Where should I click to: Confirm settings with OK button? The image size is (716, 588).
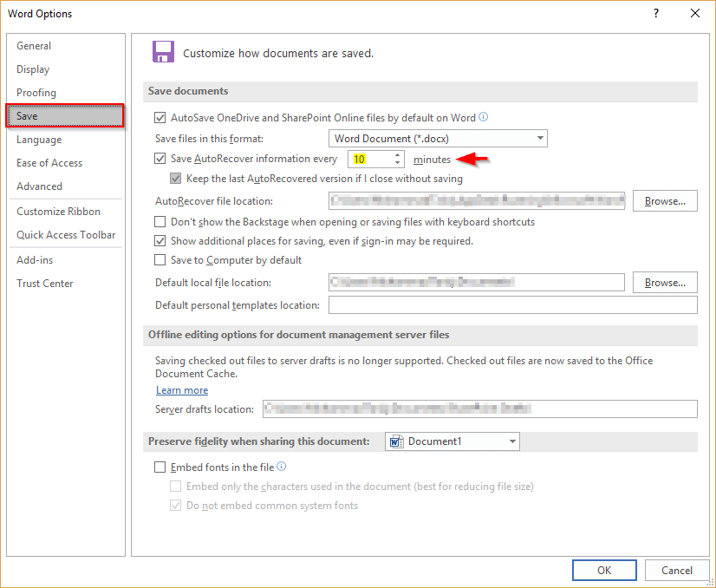pos(604,570)
